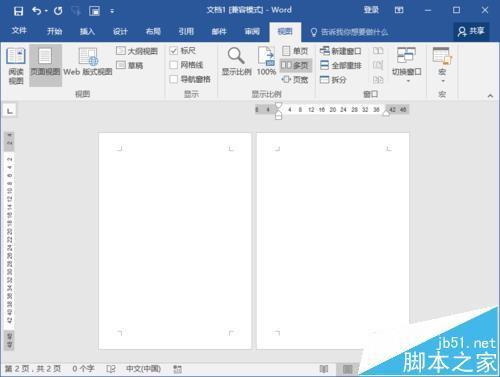Image resolution: width=500 pixels, height=377 pixels.
Task: Open the 审阅 tab
Action: coord(252,31)
